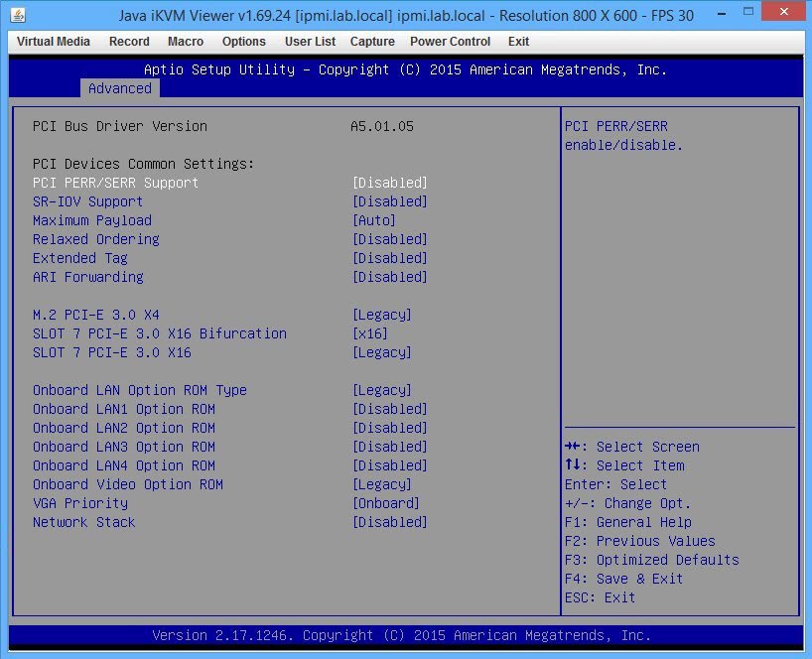812x659 pixels.
Task: Click the Exit menu item
Action: tap(518, 42)
